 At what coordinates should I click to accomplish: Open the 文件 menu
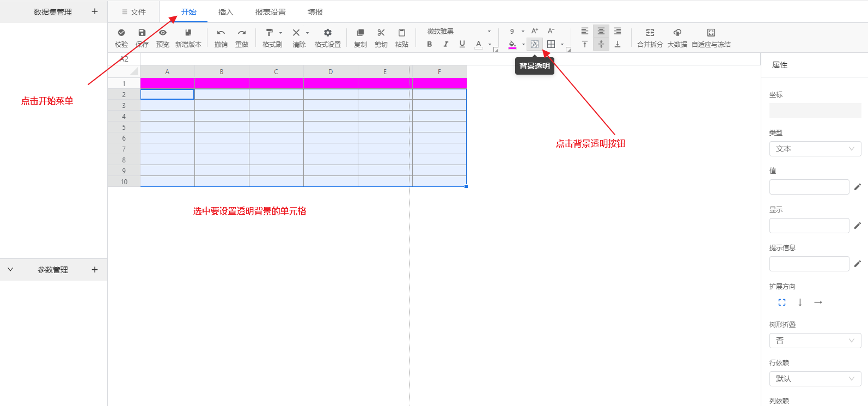pyautogui.click(x=133, y=12)
